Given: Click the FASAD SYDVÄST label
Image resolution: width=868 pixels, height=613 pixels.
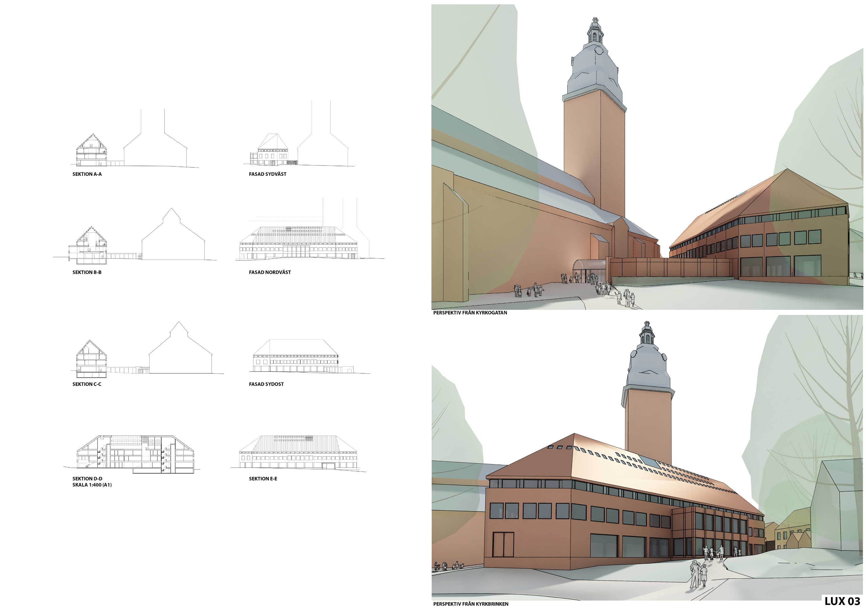Looking at the screenshot, I should pyautogui.click(x=268, y=174).
